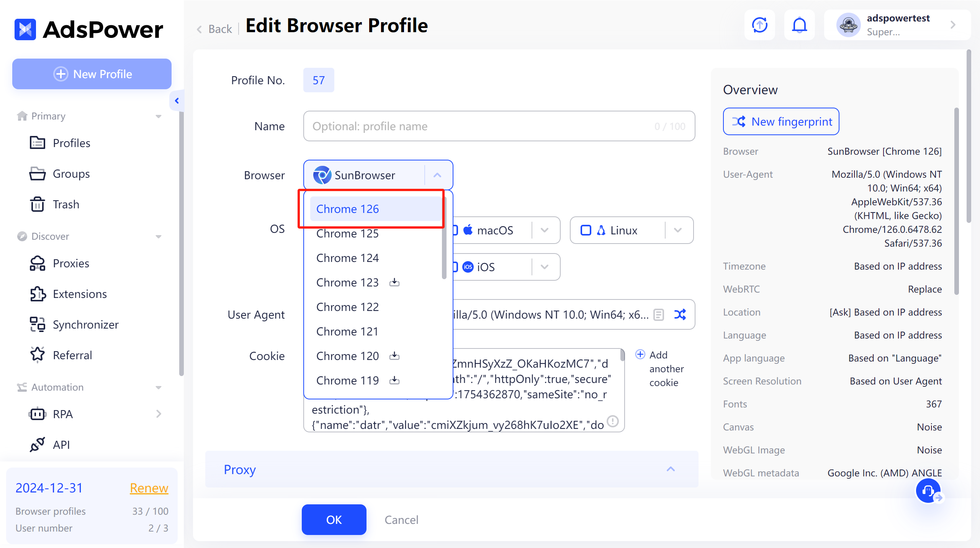Open the notifications bell
Image resolution: width=980 pixels, height=548 pixels.
coord(800,25)
